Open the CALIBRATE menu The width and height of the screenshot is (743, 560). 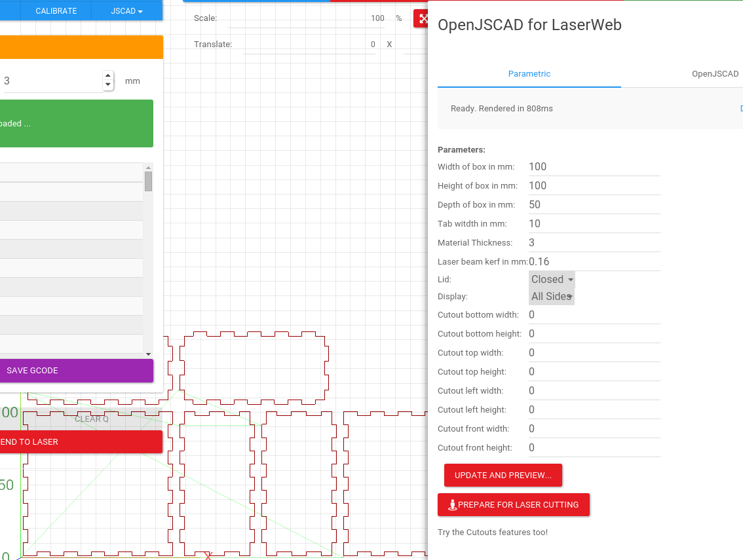[x=56, y=11]
